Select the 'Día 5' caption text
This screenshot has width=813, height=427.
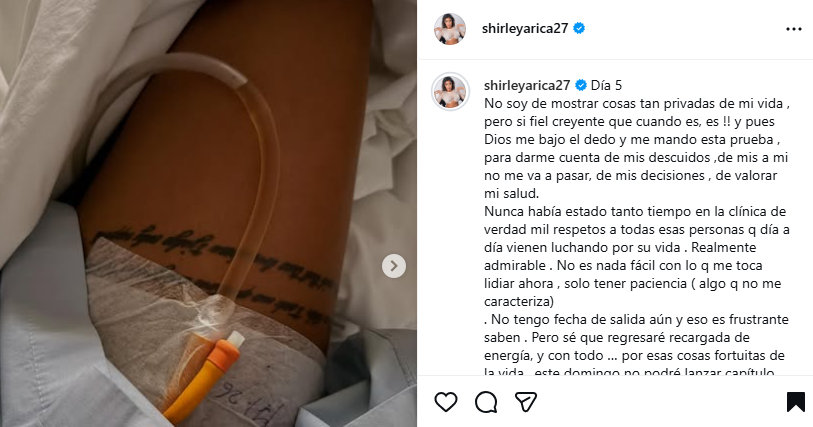[x=606, y=85]
